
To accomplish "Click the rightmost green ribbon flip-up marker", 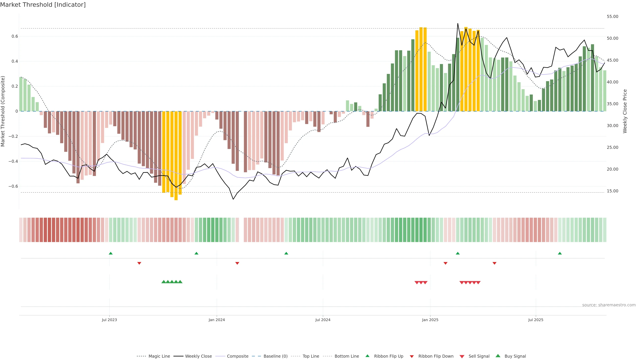I will (560, 253).
